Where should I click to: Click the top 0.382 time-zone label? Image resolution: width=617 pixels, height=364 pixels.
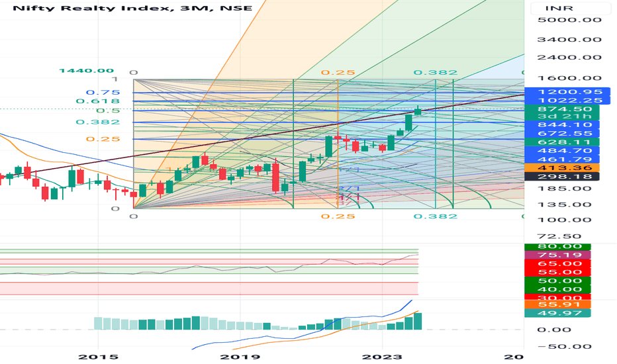(436, 72)
